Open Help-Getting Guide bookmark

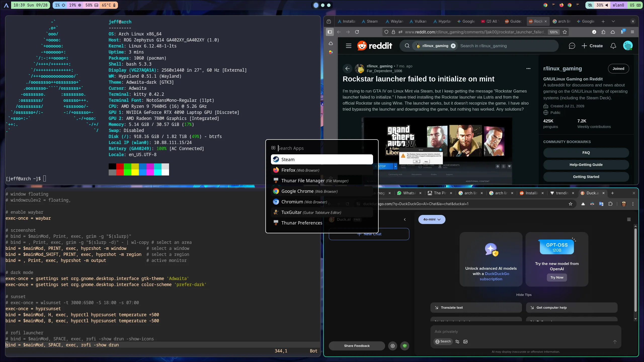point(586,165)
